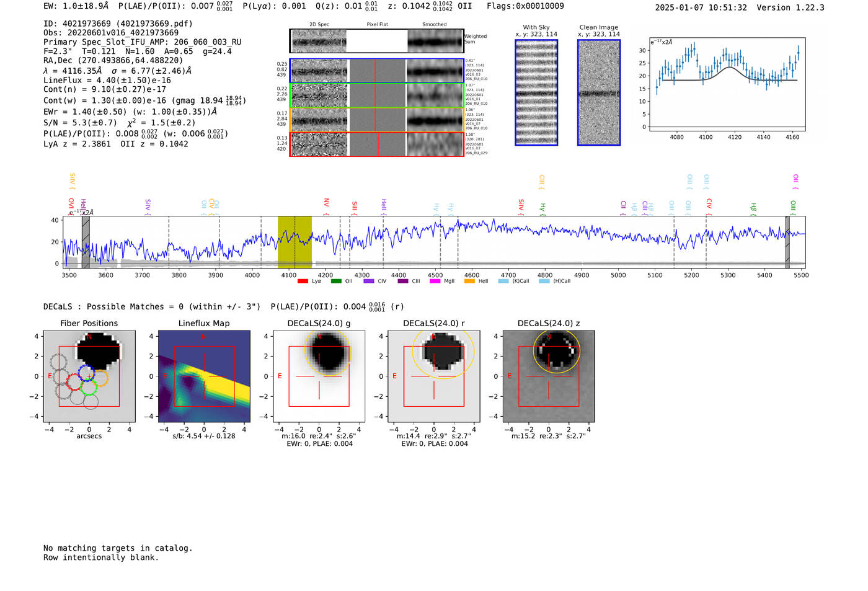The height and width of the screenshot is (591, 868).
Task: Click the s/b: 4.54 +/- 0.128 caption
Action: click(204, 436)
